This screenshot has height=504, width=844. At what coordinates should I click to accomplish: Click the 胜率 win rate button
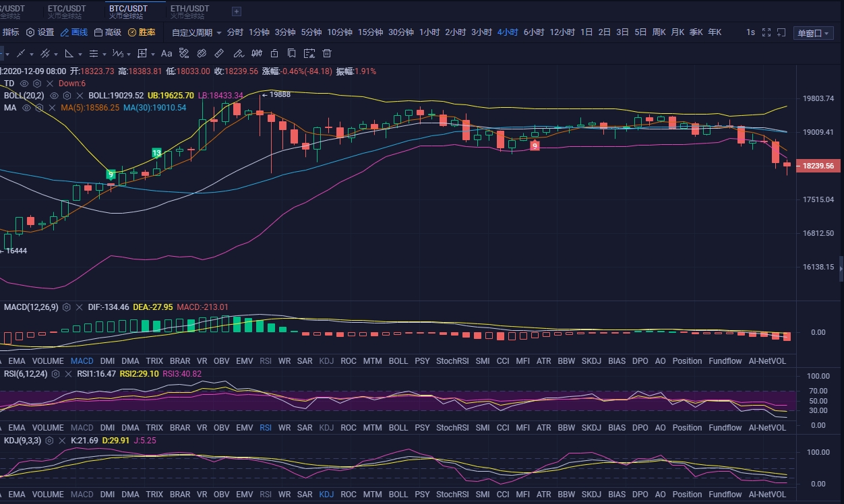click(142, 32)
